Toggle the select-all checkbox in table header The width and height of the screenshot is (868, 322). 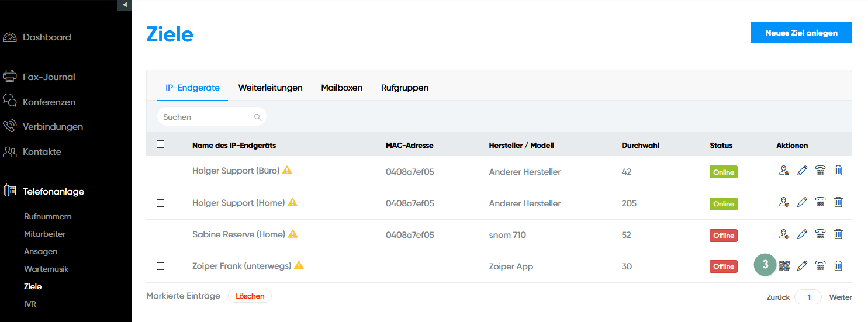click(x=161, y=144)
